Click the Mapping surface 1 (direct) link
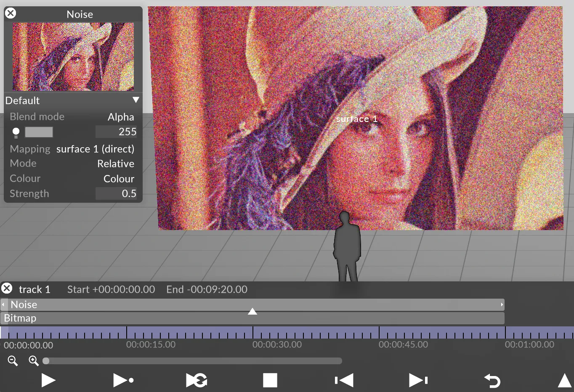This screenshot has height=392, width=574. click(x=95, y=149)
